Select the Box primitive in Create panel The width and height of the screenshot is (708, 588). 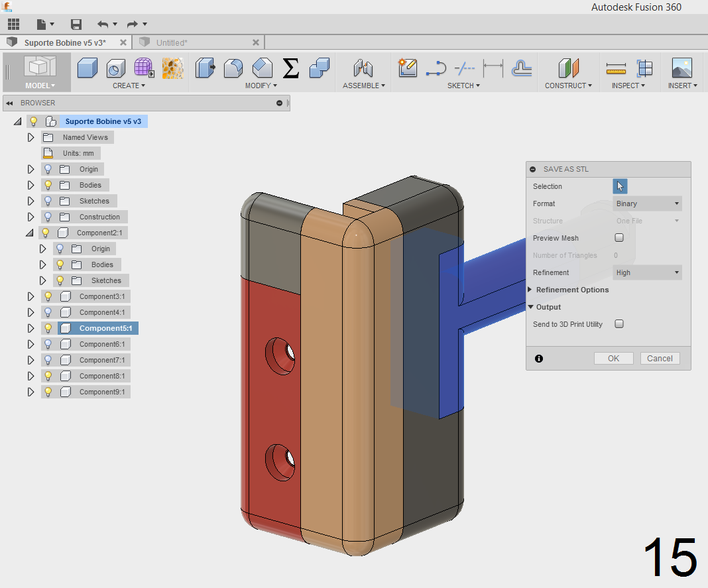(x=87, y=68)
